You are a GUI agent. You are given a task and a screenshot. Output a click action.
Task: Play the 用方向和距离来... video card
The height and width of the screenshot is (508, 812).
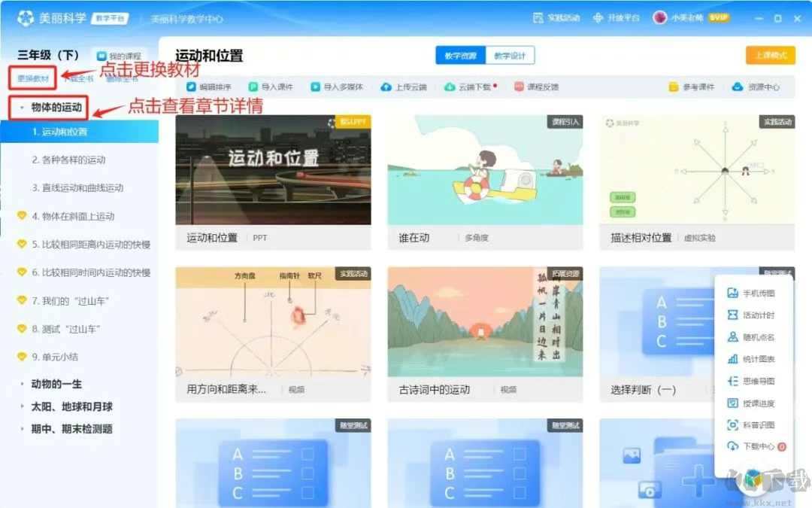[x=274, y=334]
